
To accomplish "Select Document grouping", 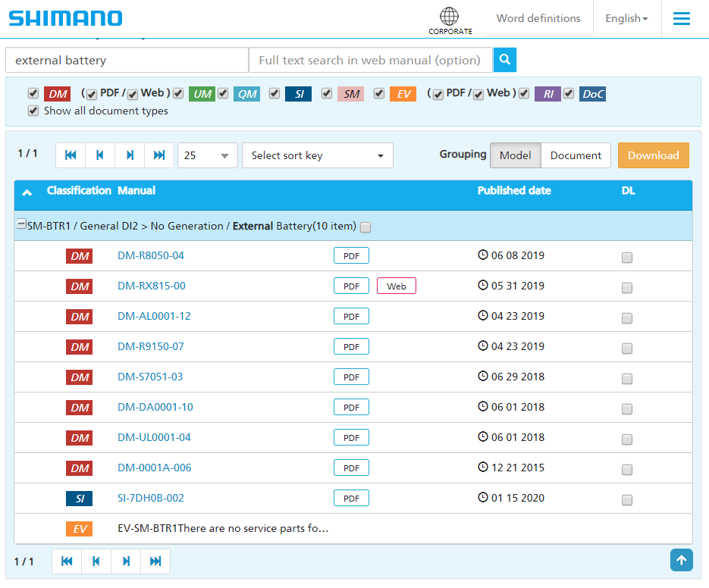I will [x=576, y=155].
